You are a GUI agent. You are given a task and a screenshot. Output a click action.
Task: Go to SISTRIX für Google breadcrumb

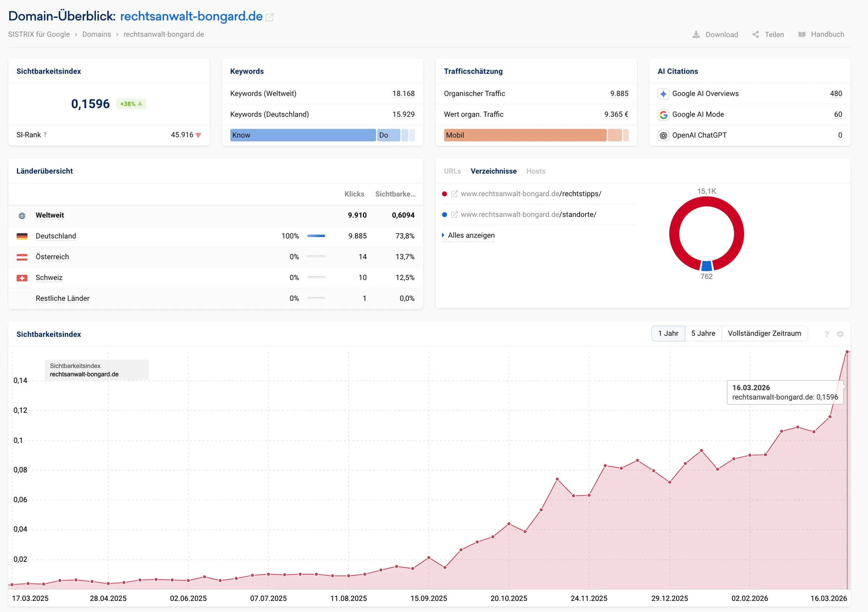point(39,34)
